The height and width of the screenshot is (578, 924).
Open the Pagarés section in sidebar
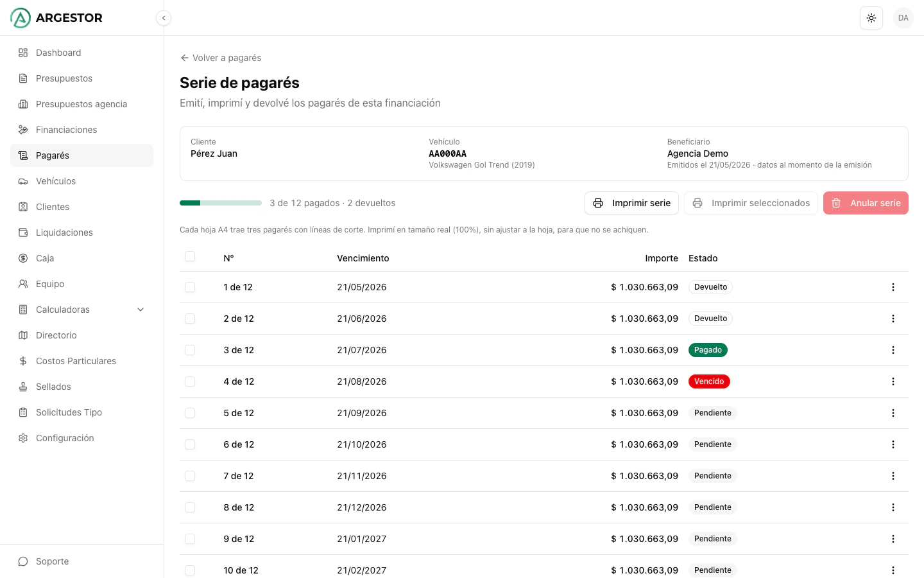(81, 155)
